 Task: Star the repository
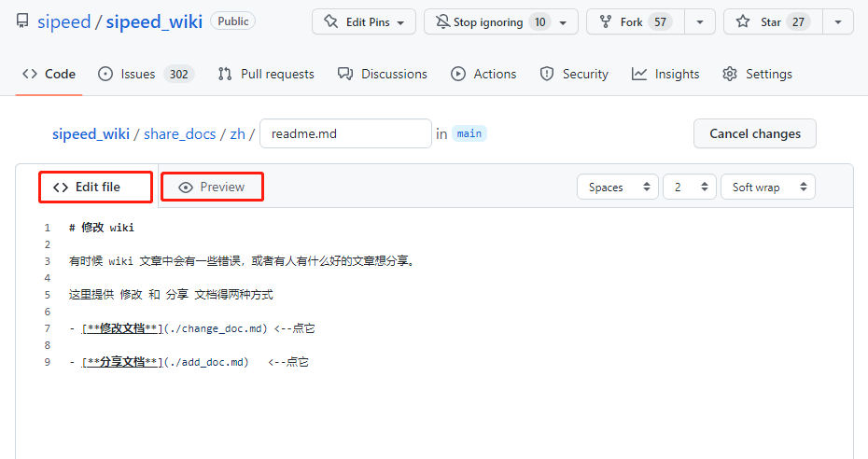pos(774,21)
